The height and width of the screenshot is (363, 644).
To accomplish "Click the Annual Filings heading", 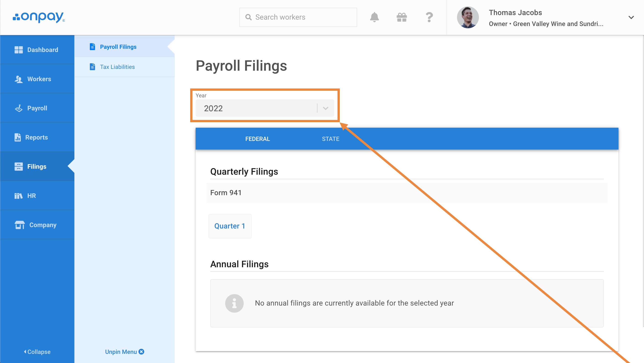I will (x=239, y=264).
